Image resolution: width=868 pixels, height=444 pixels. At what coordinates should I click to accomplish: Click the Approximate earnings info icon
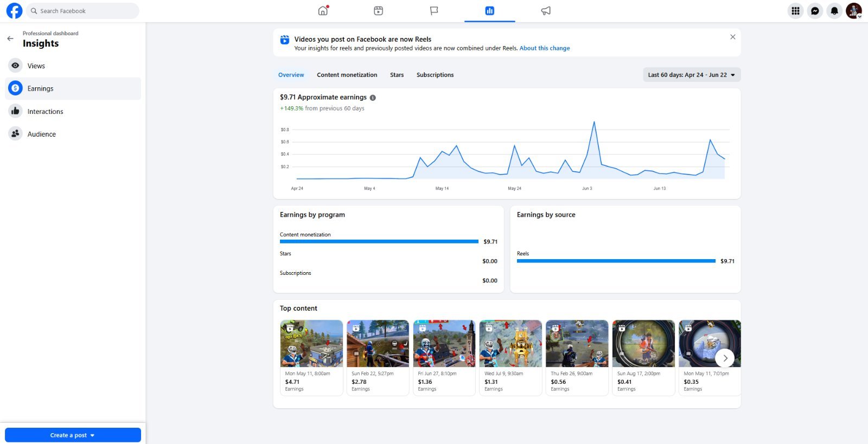click(x=373, y=98)
